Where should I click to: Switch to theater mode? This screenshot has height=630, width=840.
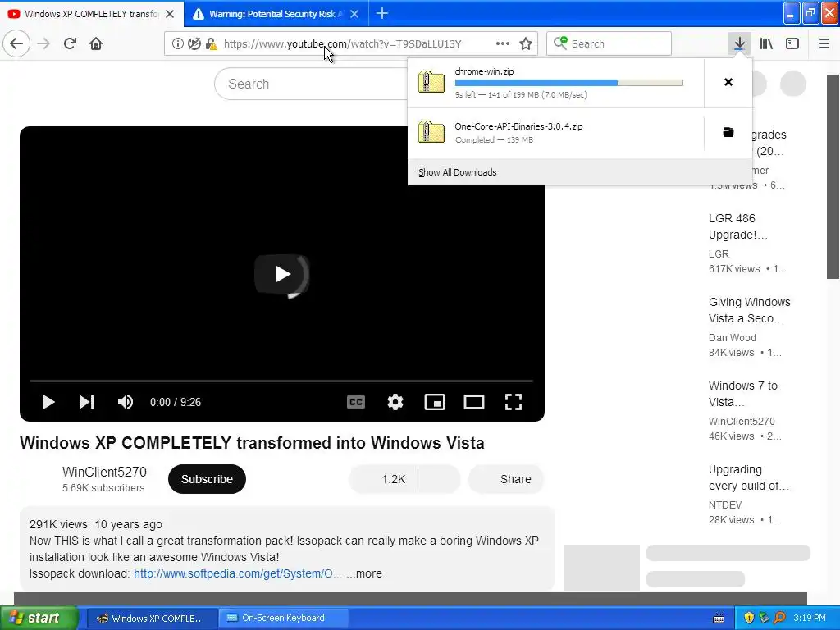point(474,402)
